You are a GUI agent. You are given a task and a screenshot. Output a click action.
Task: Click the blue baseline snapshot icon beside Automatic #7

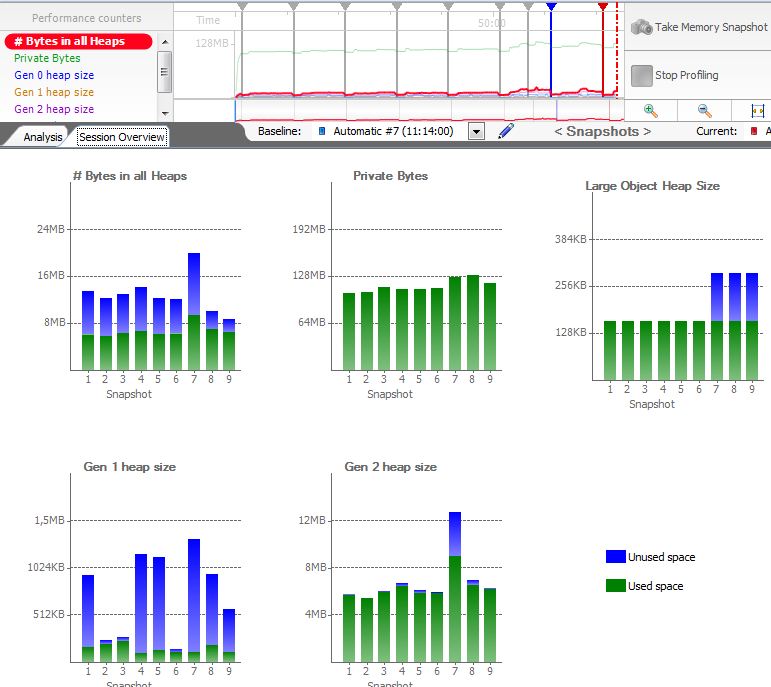click(x=322, y=131)
